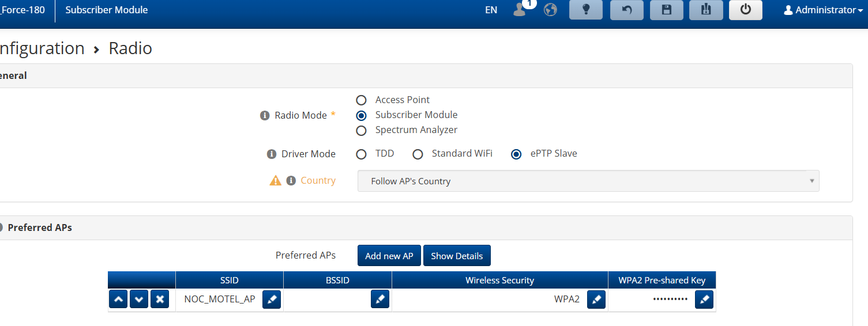Screen dimensions: 868x326
Task: Click the Show Details button
Action: [x=457, y=256]
